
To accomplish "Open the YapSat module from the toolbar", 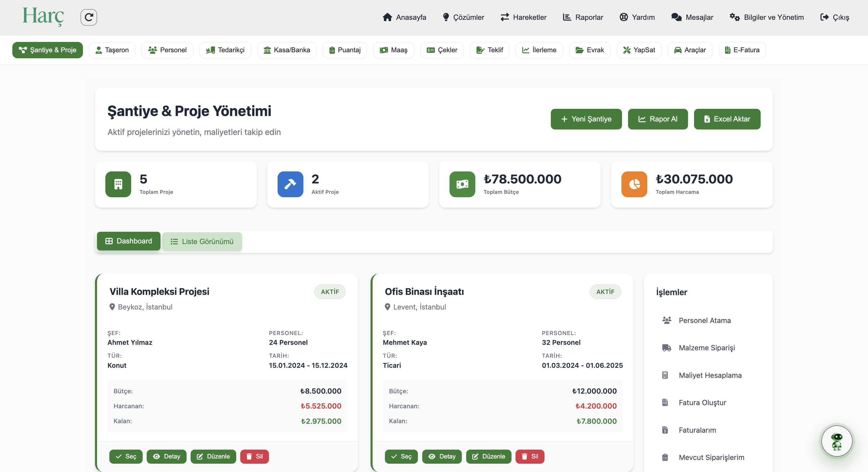I will pos(639,50).
